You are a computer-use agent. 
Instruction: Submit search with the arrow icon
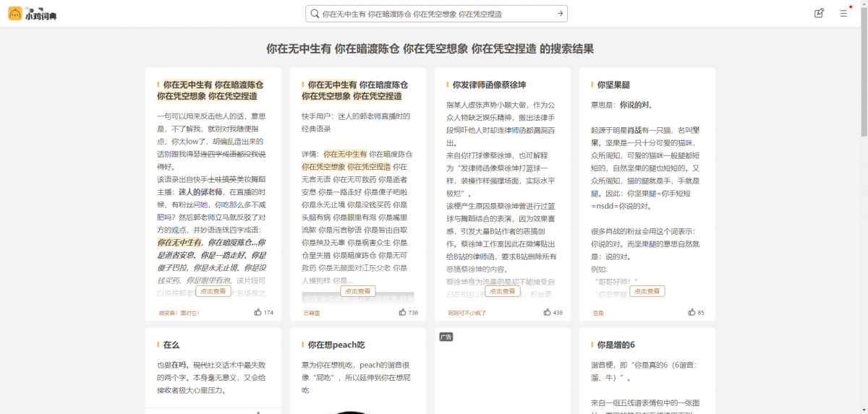click(x=560, y=14)
